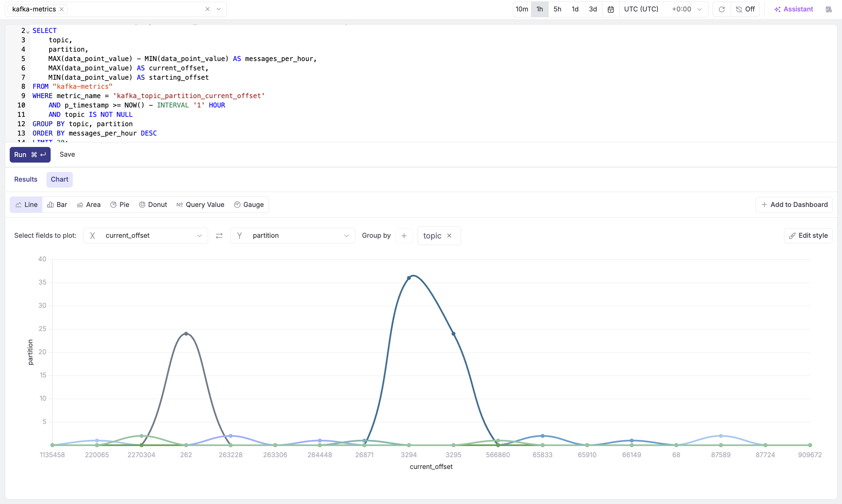Add a group-by field with plus icon
842x504 pixels.
(x=404, y=236)
